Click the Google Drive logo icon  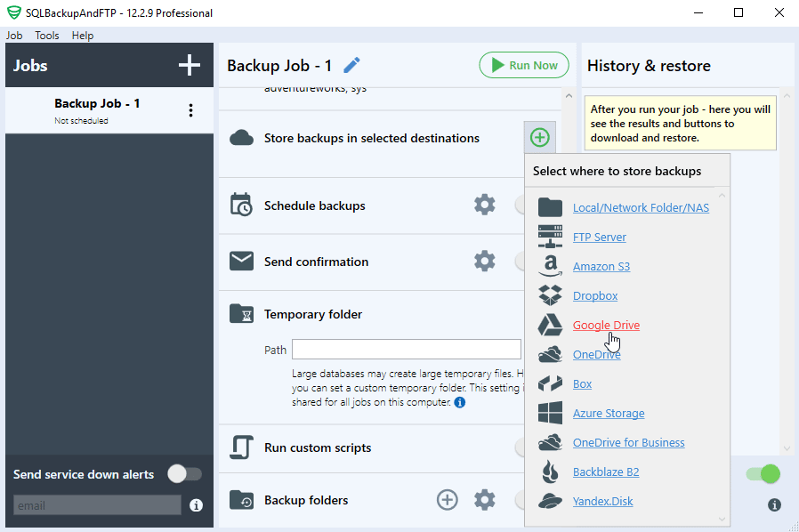point(550,325)
